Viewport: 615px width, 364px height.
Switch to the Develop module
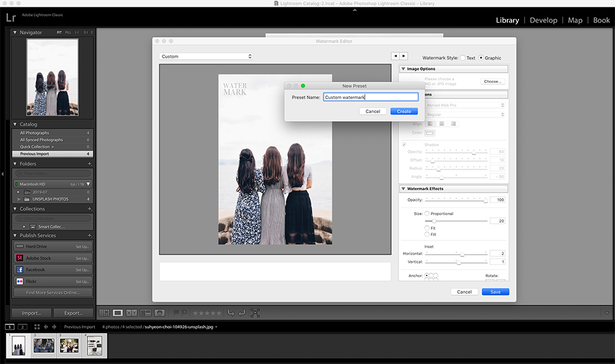tap(544, 20)
